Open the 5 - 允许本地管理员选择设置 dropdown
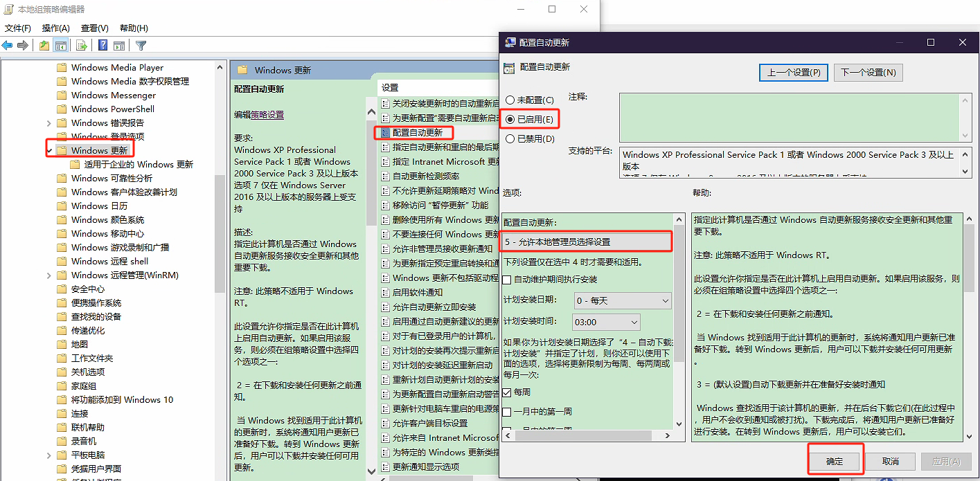Viewport: 980px width, 481px height. [586, 242]
